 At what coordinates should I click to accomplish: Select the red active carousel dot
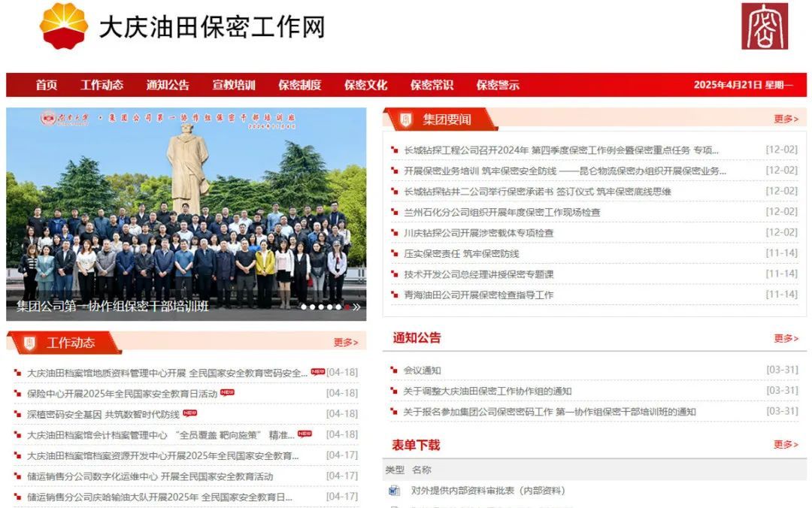[347, 307]
